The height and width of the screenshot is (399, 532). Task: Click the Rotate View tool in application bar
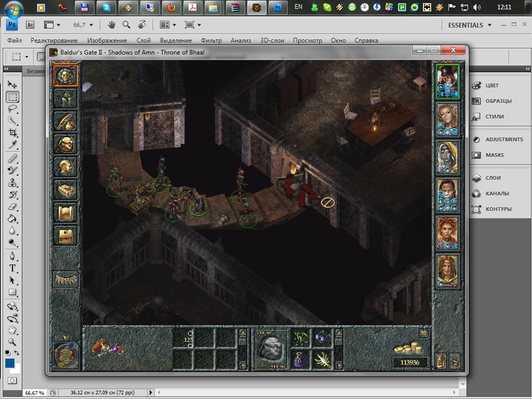point(142,25)
